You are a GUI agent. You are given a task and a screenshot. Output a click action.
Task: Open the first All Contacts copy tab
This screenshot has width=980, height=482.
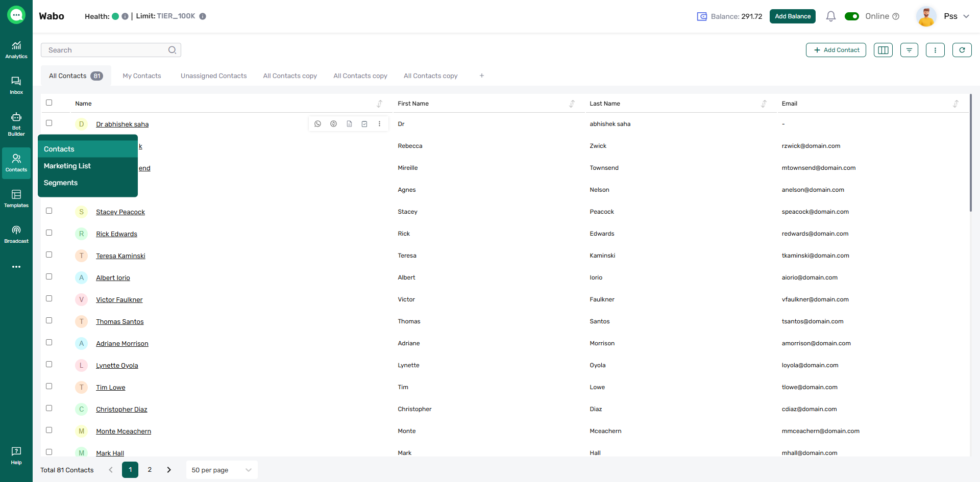tap(290, 75)
